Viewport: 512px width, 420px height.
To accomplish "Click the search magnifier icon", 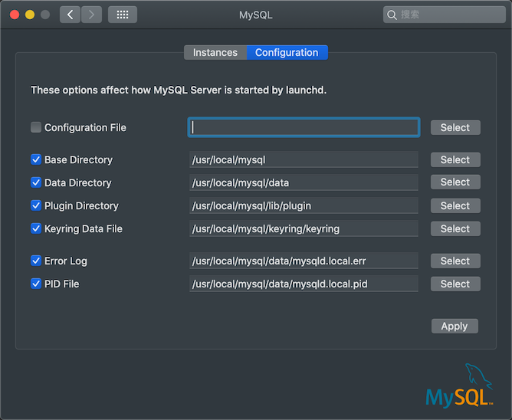I will tap(392, 15).
